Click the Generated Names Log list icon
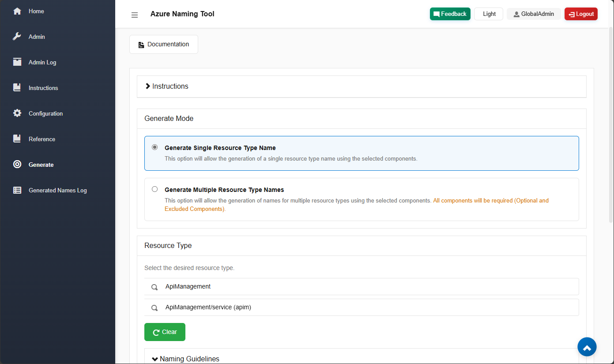This screenshot has width=614, height=364. tap(17, 190)
